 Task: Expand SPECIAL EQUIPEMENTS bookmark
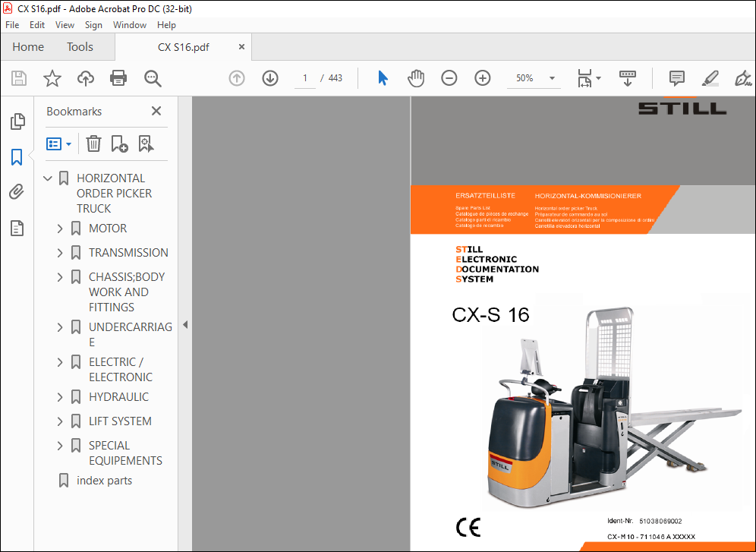(x=60, y=446)
